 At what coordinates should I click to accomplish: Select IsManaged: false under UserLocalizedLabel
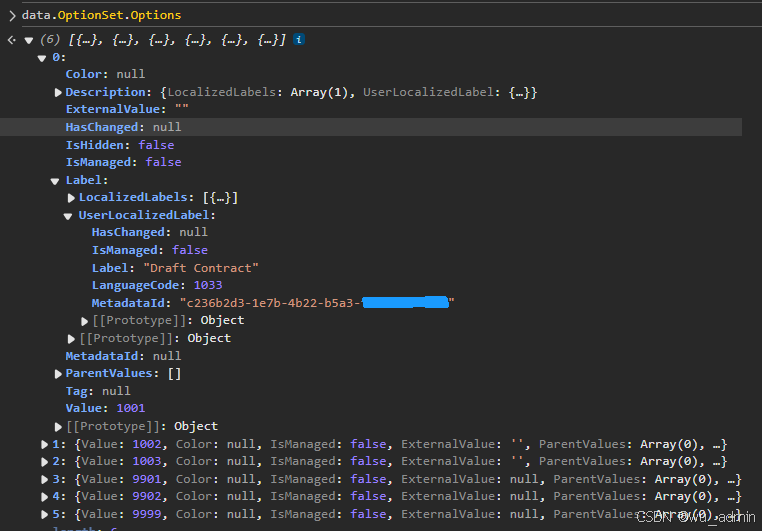tap(150, 250)
